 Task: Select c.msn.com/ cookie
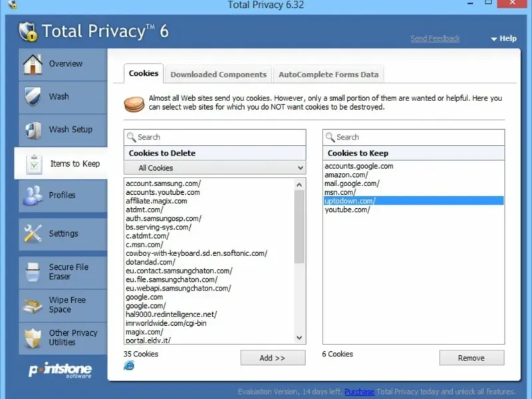[144, 245]
